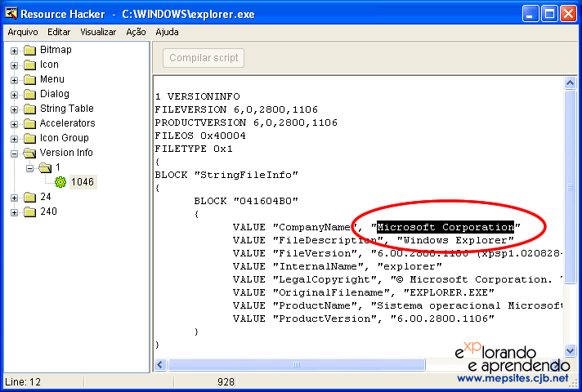Select the Icon Group tree label
Image resolution: width=582 pixels, height=392 pixels.
pos(65,138)
